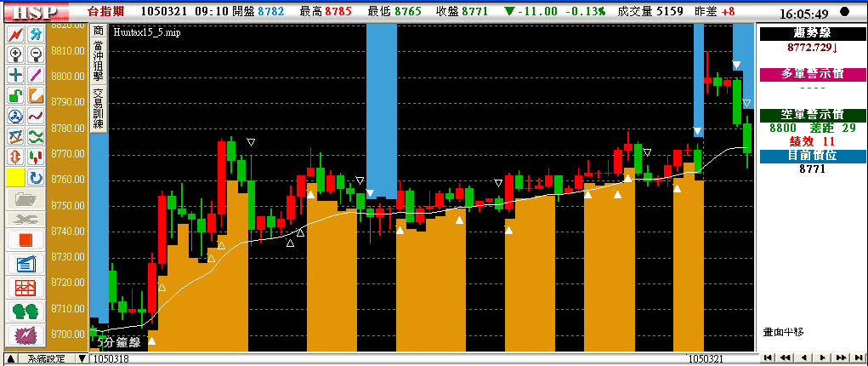The height and width of the screenshot is (366, 868).
Task: Click the 多單警示值 pink label
Action: point(813,74)
